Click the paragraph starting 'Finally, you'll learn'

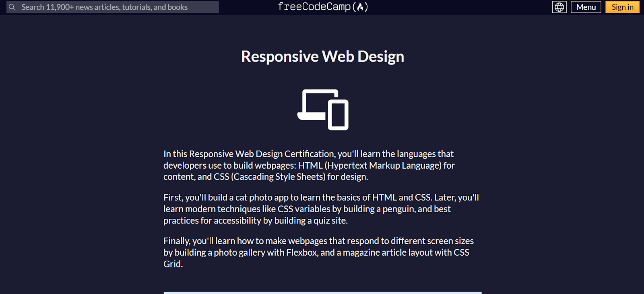318,253
